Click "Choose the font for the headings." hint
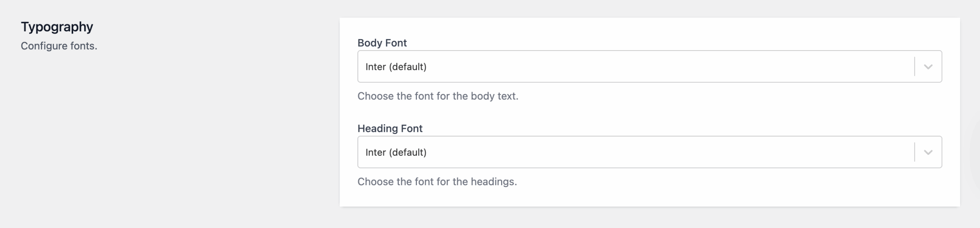 coord(437,182)
